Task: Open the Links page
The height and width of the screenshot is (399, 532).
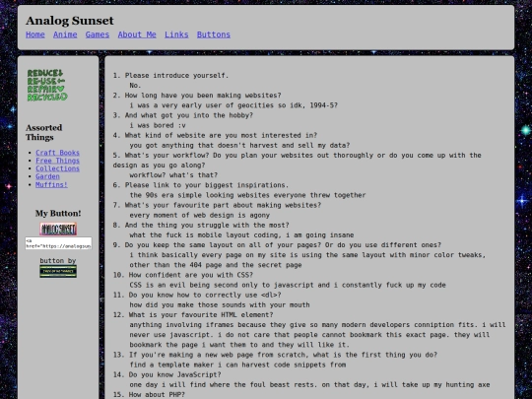Action: [176, 34]
